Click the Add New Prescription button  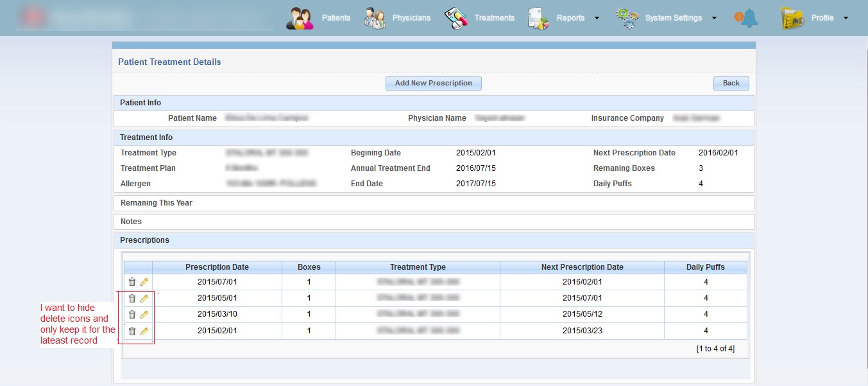coord(433,83)
